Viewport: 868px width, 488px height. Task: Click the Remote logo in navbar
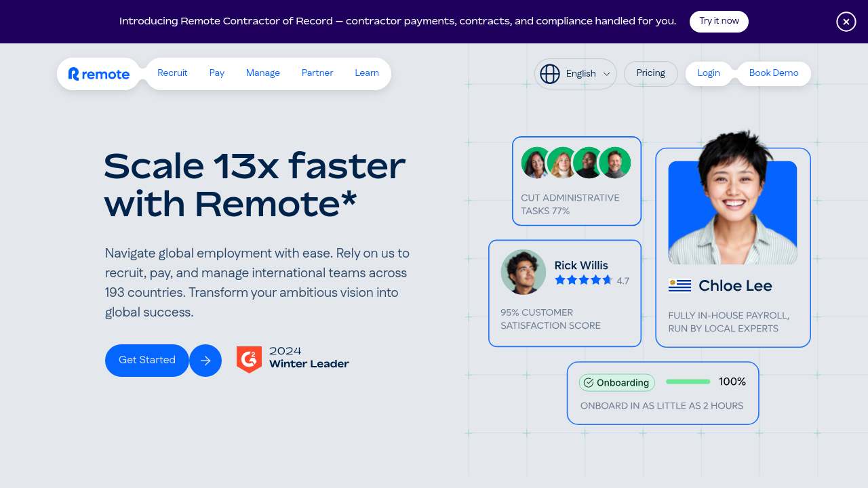(x=99, y=74)
